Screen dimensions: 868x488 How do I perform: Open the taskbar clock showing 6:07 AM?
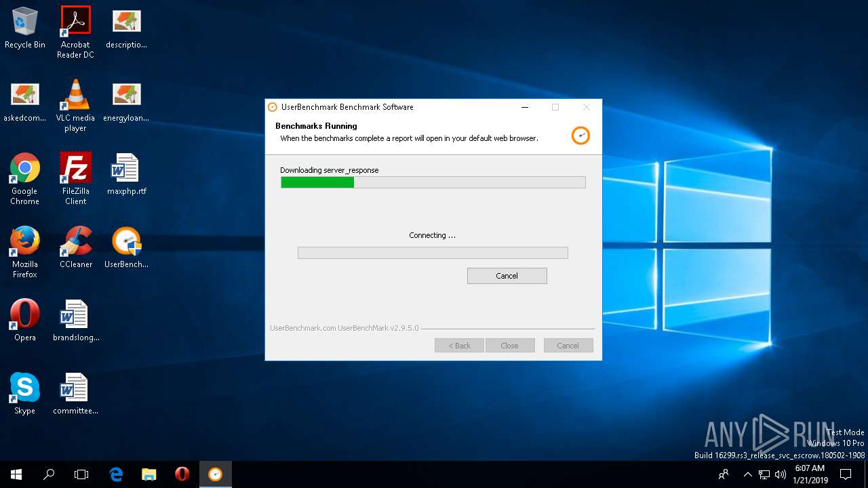point(810,474)
